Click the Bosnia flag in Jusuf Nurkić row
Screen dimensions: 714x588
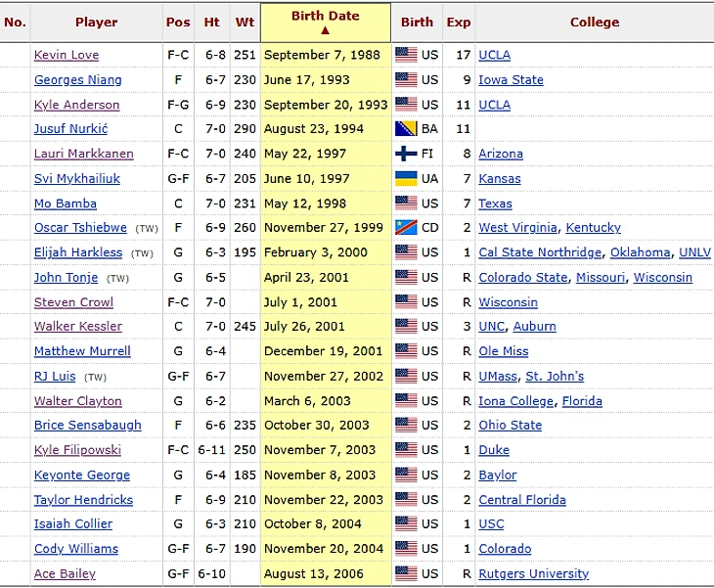tap(406, 129)
